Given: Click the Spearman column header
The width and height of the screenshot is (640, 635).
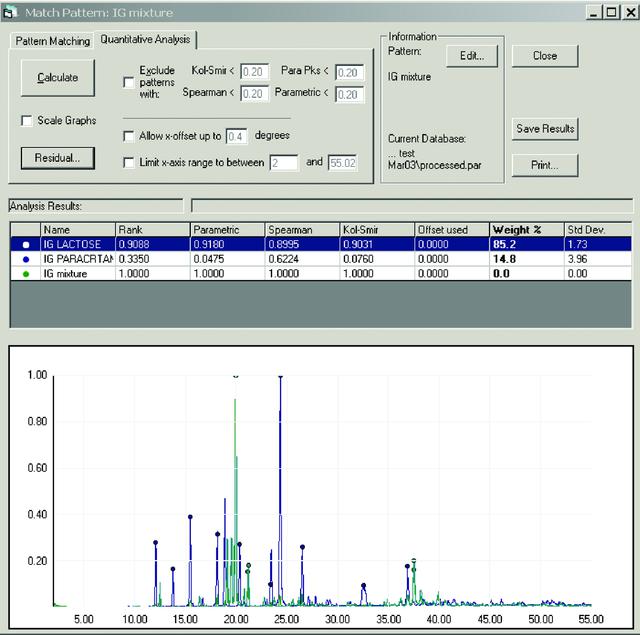Looking at the screenshot, I should (x=302, y=230).
